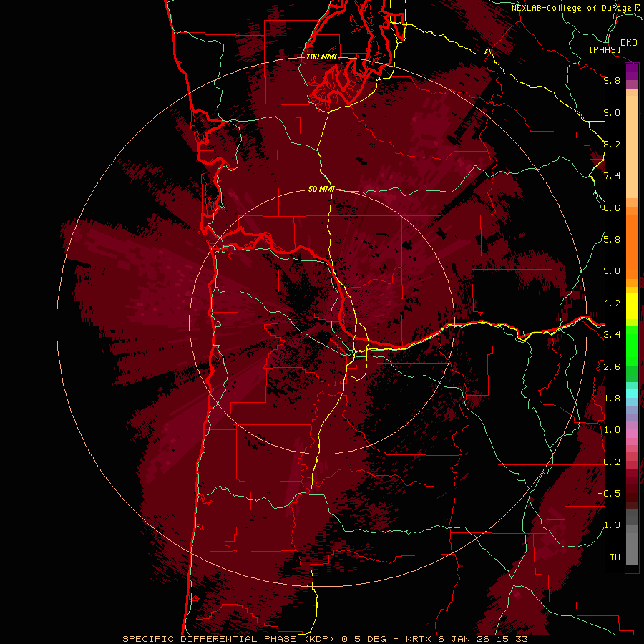
Task: Click the 8.2 legend value
Action: pyautogui.click(x=612, y=144)
